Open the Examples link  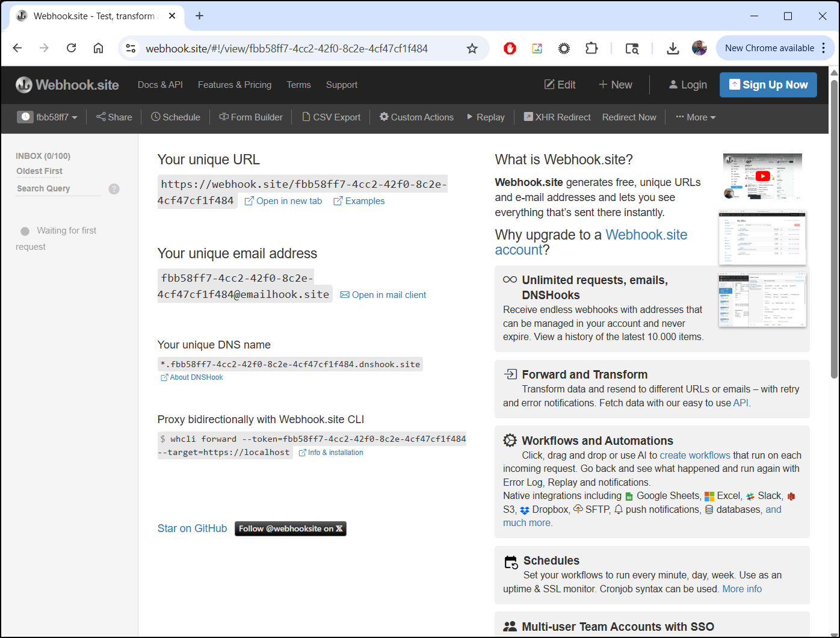(x=359, y=201)
